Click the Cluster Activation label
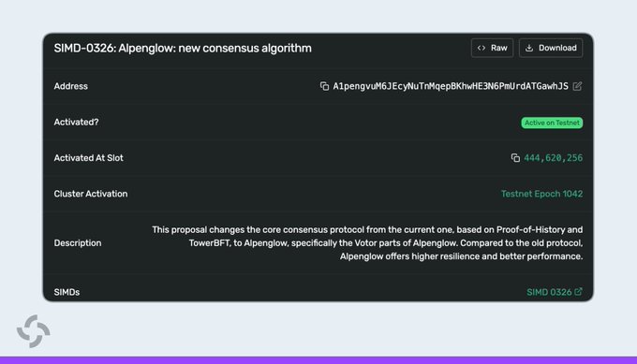 (x=91, y=194)
